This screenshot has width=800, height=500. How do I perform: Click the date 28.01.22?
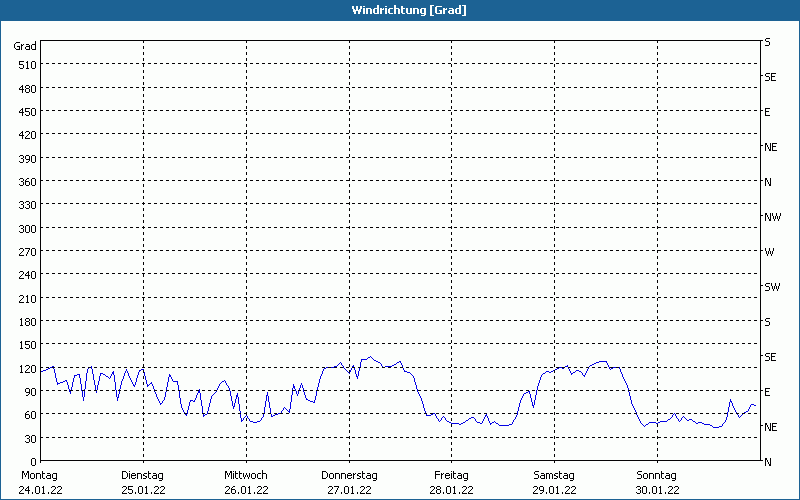point(452,490)
